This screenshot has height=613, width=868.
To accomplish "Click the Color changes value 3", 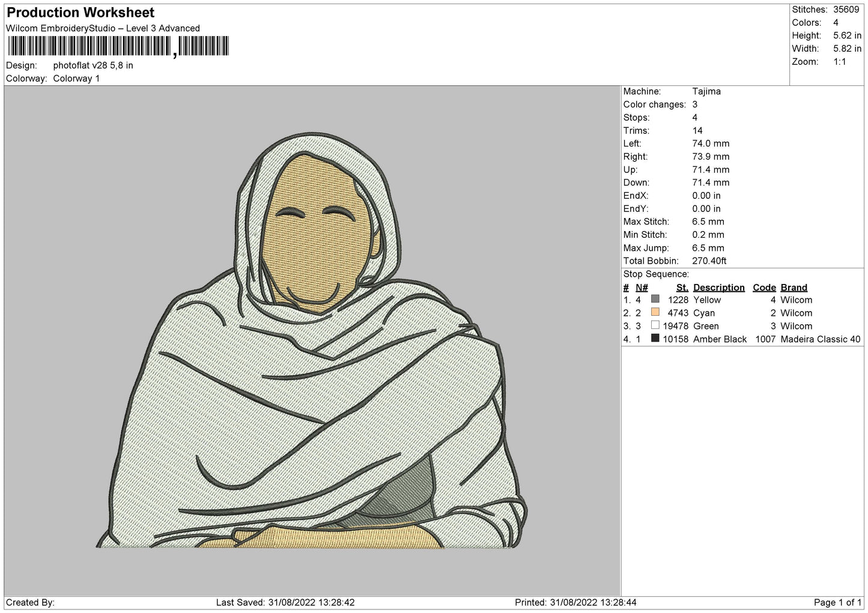I will (695, 104).
